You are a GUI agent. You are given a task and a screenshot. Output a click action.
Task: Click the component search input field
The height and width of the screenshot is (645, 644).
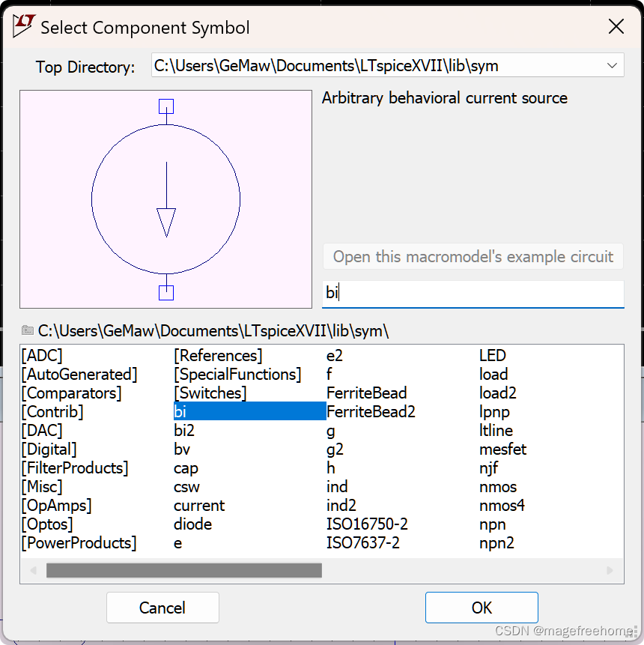[473, 294]
